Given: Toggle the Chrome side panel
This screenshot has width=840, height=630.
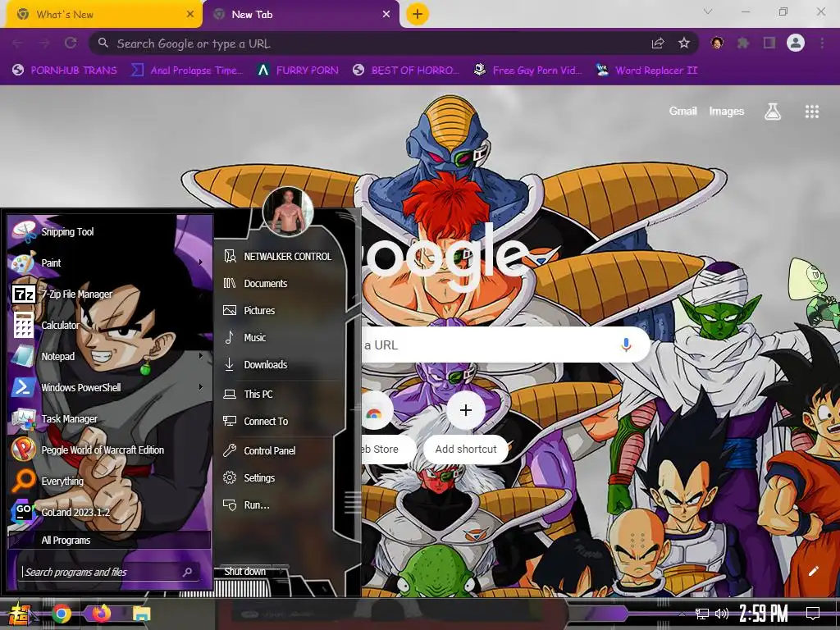Looking at the screenshot, I should 769,43.
